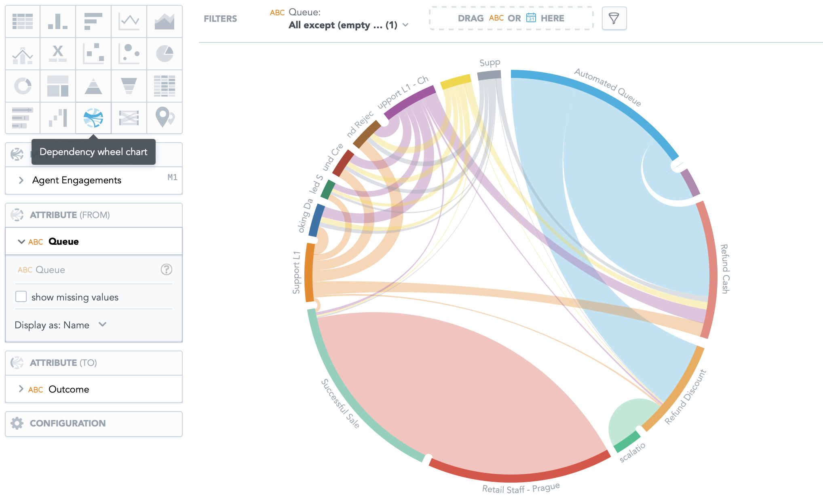Choose the column chart icon
Screen dimensions: 823x504
click(58, 21)
